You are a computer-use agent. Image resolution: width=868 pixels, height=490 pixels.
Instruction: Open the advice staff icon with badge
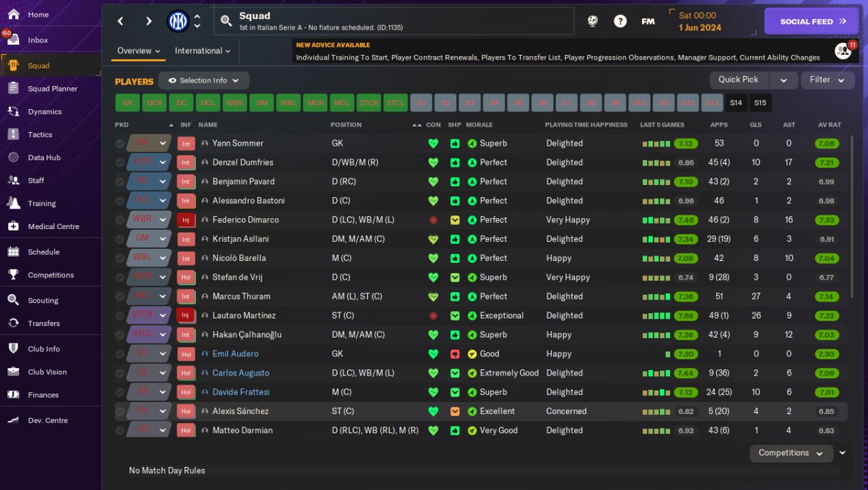(x=843, y=51)
